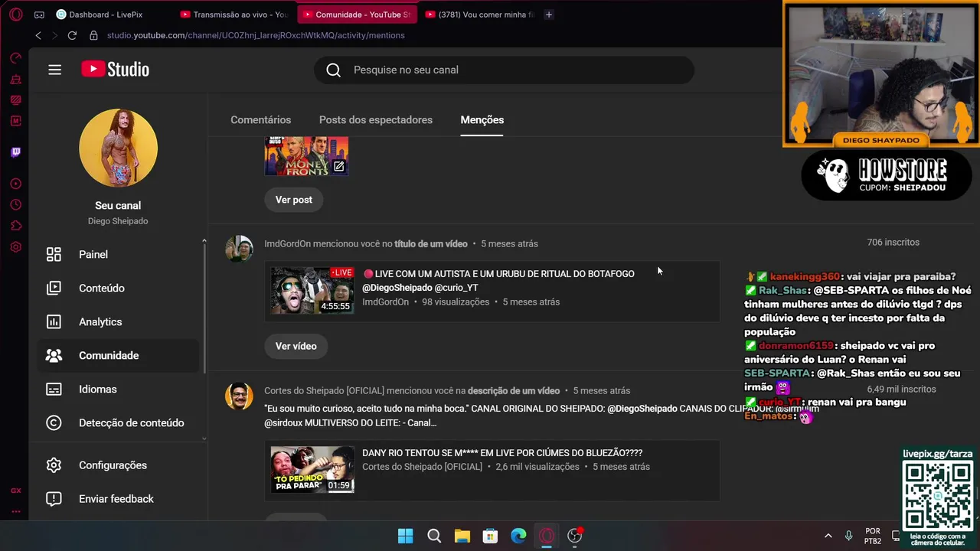The height and width of the screenshot is (551, 980).
Task: Click the Ver post button
Action: (294, 200)
